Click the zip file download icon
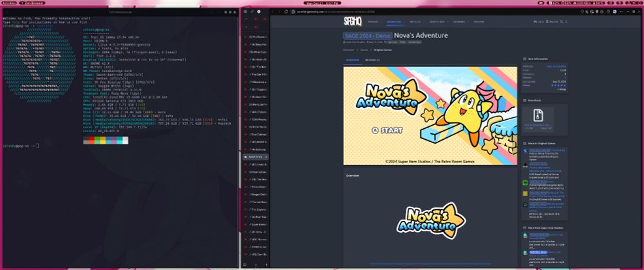This screenshot has height=270, width=644. tap(538, 115)
